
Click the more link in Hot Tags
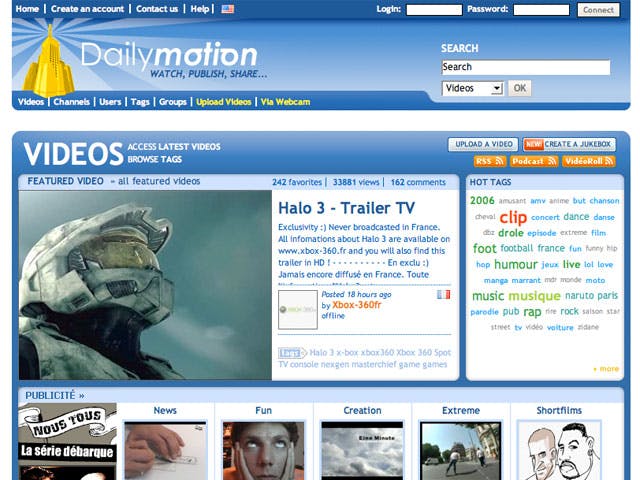tap(609, 369)
